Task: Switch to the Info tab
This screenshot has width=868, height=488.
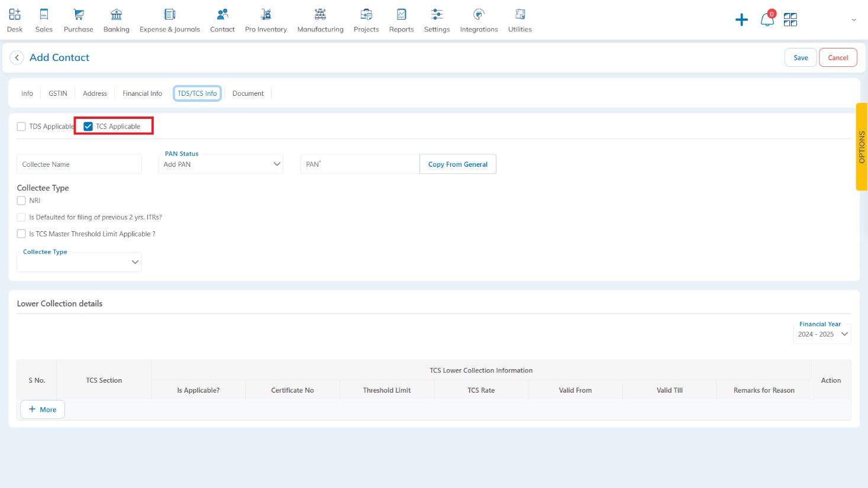Action: tap(27, 93)
